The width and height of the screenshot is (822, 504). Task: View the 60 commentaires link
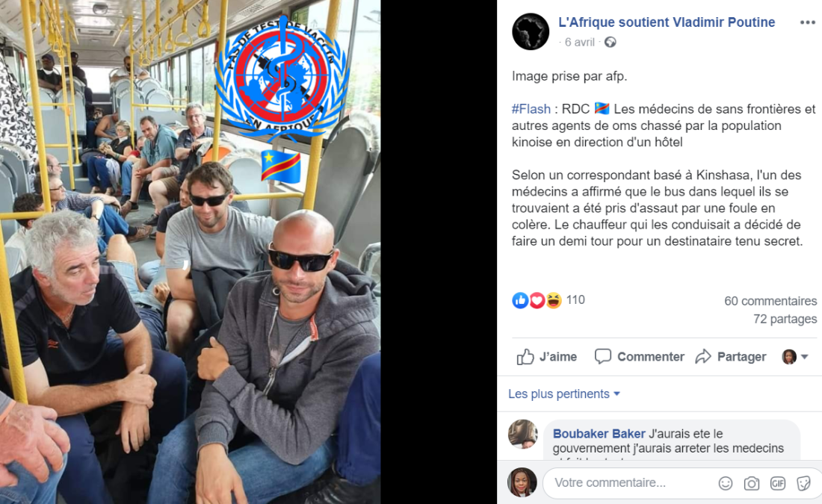[770, 301]
